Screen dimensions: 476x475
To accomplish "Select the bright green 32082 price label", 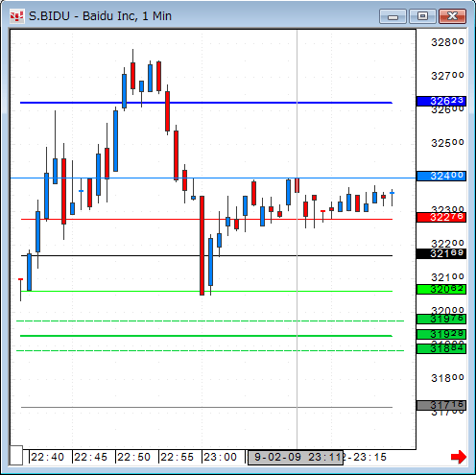I will 441,289.
